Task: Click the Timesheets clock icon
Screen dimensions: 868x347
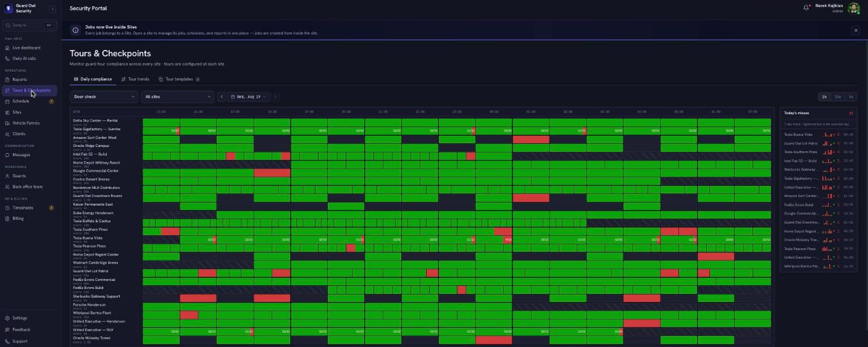Action: point(7,207)
